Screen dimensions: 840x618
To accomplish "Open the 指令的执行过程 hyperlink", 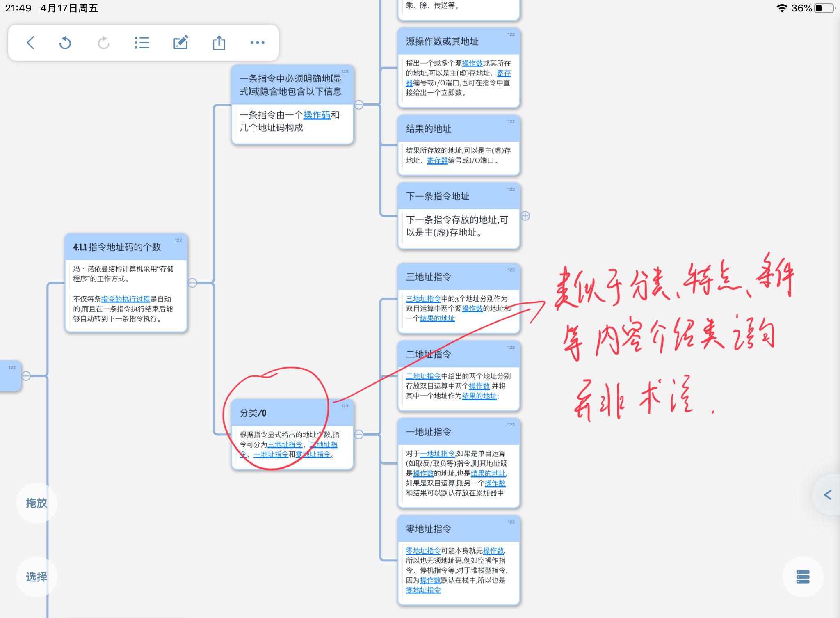I will pos(126,299).
